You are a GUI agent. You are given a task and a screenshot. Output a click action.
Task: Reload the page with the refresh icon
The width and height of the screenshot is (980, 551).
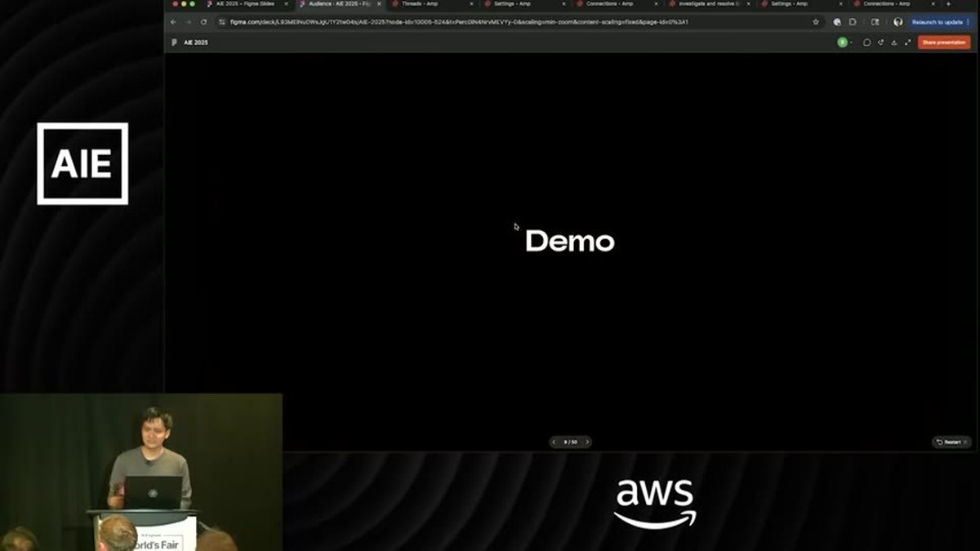tap(203, 22)
